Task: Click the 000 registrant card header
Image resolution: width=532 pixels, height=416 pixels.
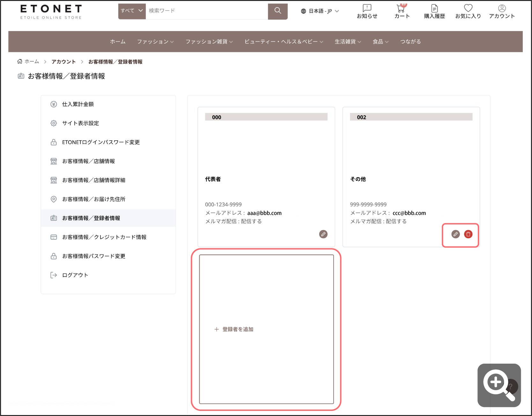Action: point(266,117)
